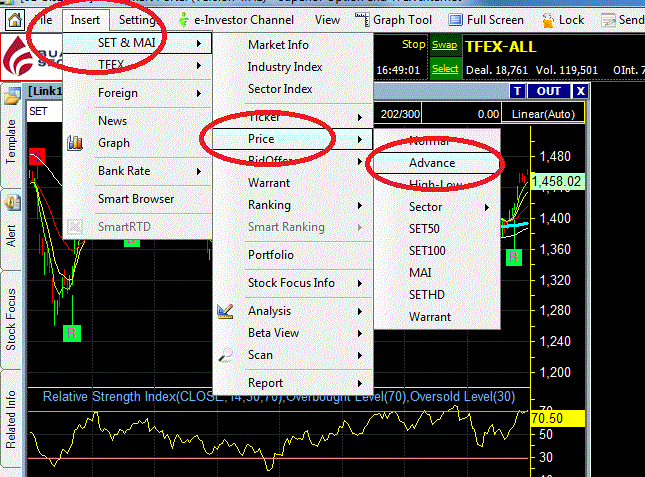645x477 pixels.
Task: Open the View menu
Action: point(327,20)
